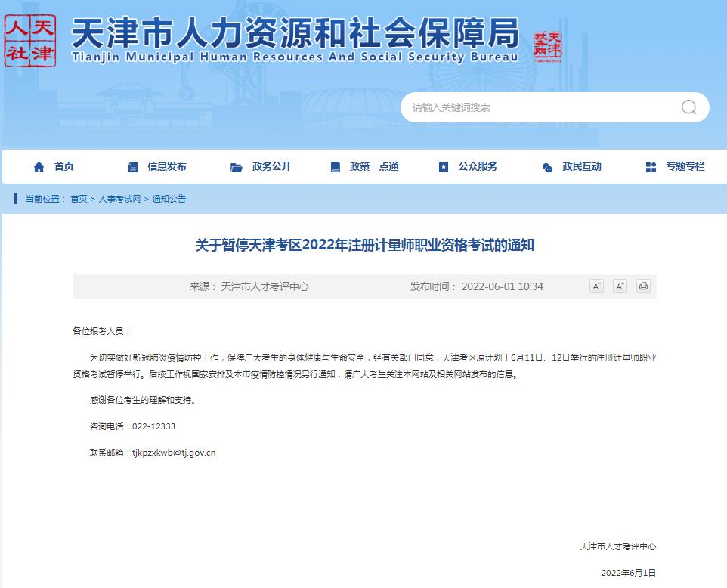Click the document icon beside 信息发布
Screen dimensions: 727x588
click(x=133, y=167)
